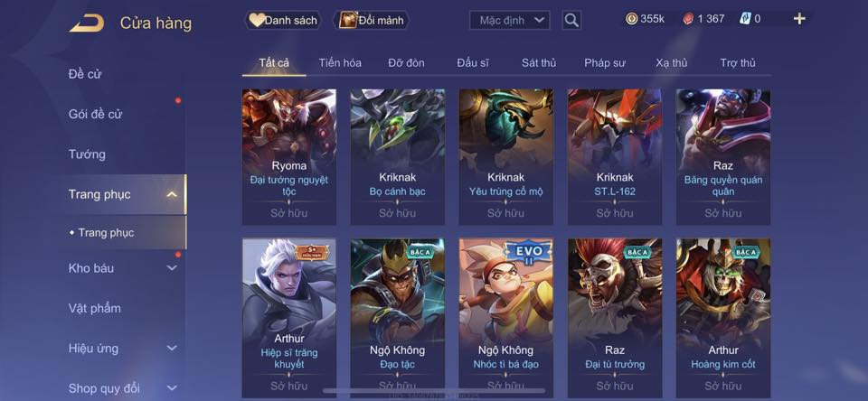Go to Gói đề cử menu
868x401 pixels.
95,114
